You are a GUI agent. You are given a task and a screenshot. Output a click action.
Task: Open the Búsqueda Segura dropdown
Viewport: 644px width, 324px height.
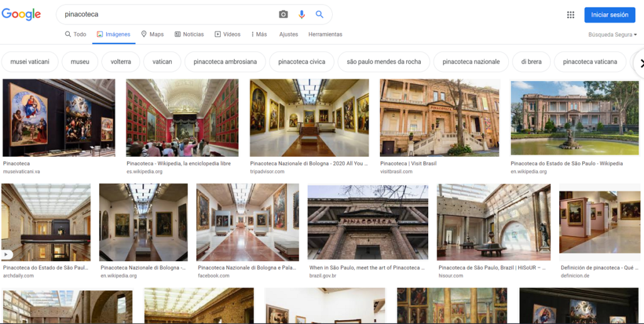[613, 35]
